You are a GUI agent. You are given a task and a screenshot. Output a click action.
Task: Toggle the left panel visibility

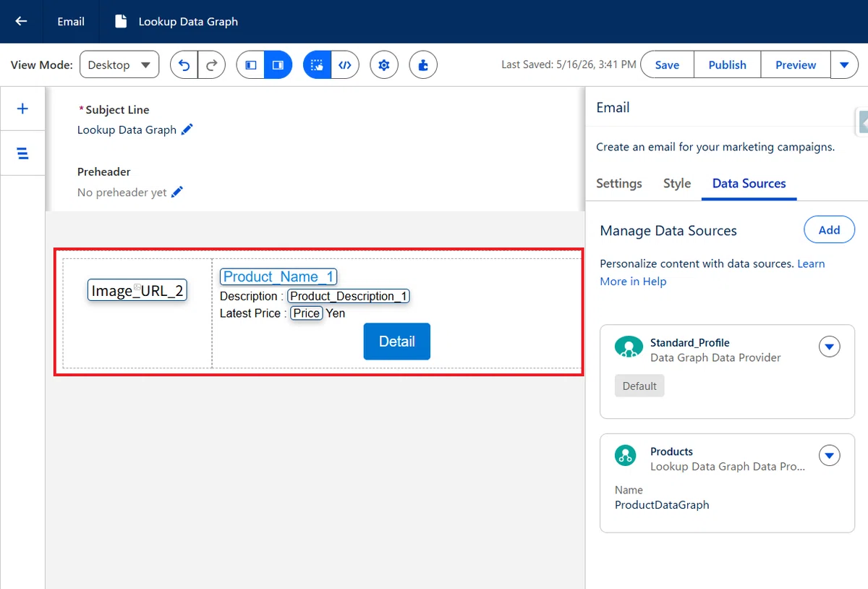[x=250, y=64]
